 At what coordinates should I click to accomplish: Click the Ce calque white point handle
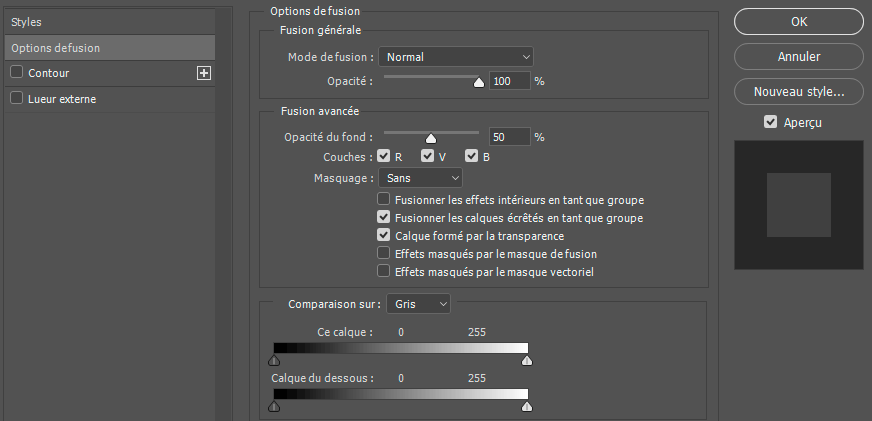pos(527,361)
